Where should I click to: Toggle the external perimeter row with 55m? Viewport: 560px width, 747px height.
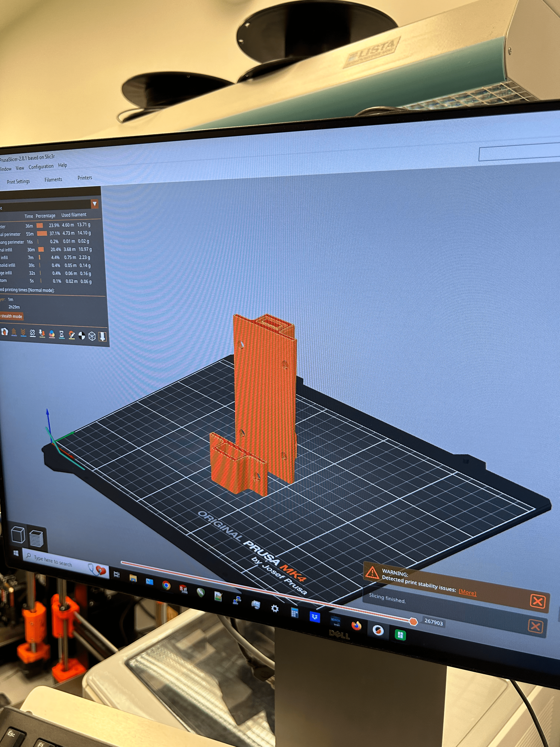click(46, 234)
